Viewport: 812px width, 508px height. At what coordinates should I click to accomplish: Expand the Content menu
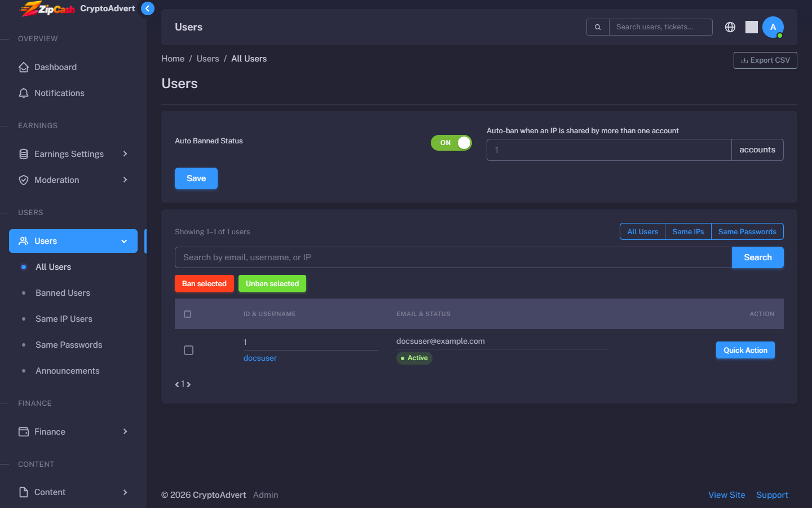pos(73,492)
